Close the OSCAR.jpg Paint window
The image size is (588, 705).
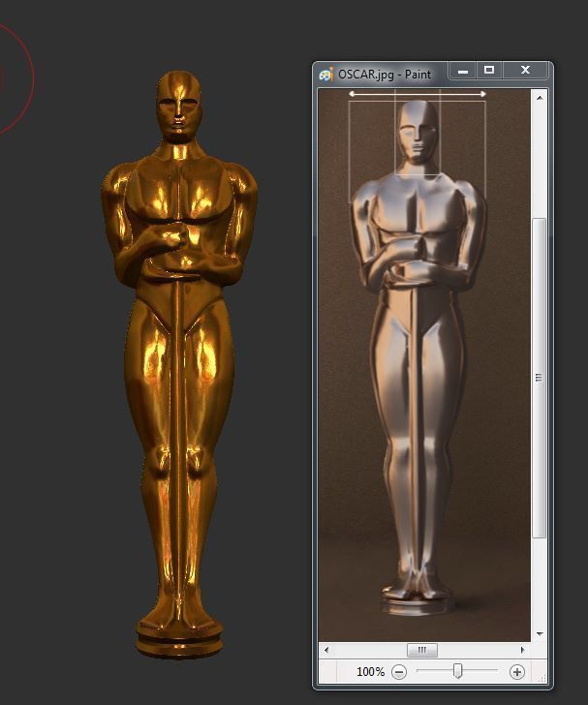(x=525, y=71)
